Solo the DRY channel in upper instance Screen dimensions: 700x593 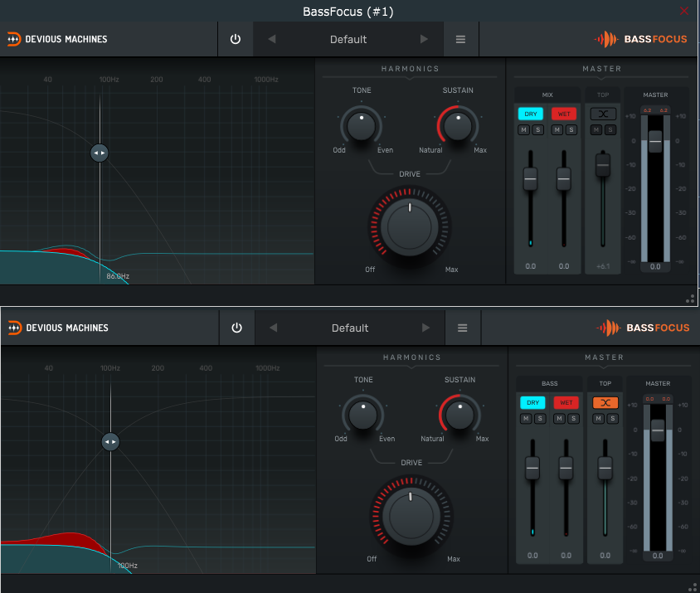pos(538,130)
